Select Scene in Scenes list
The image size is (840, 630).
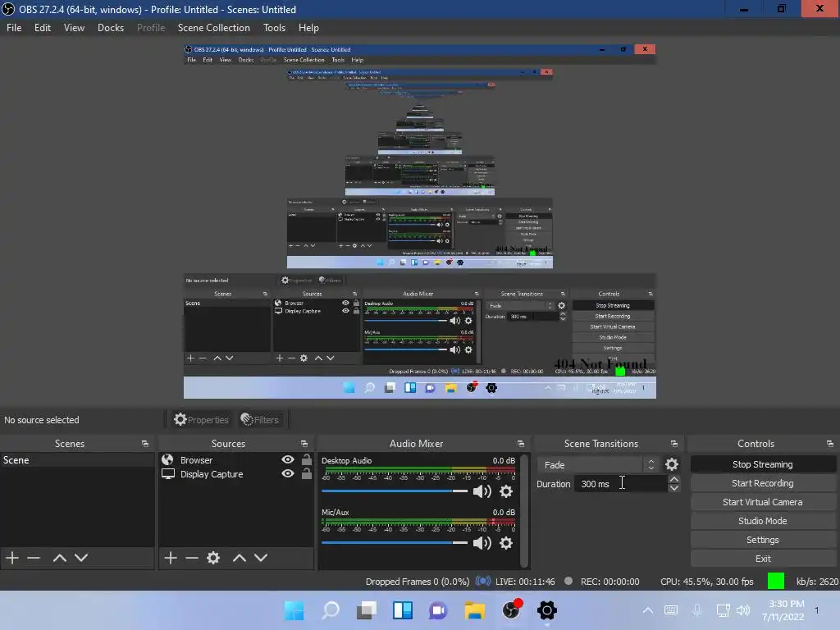point(77,460)
